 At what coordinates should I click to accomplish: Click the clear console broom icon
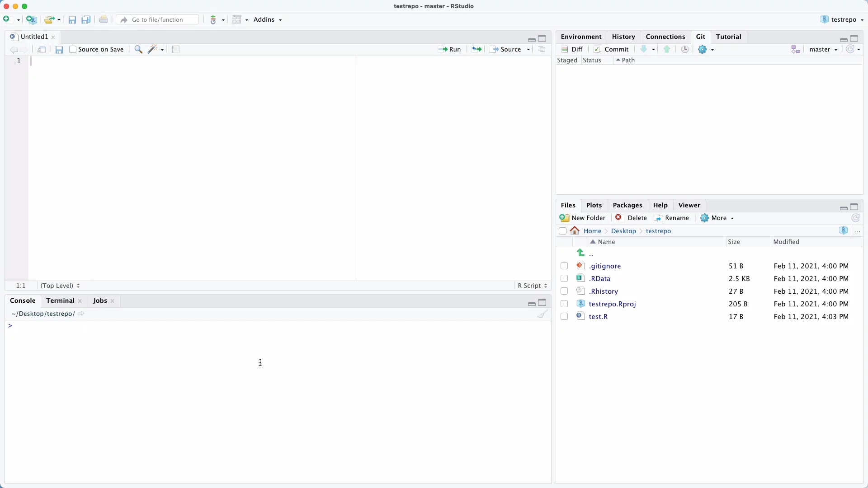(x=542, y=314)
